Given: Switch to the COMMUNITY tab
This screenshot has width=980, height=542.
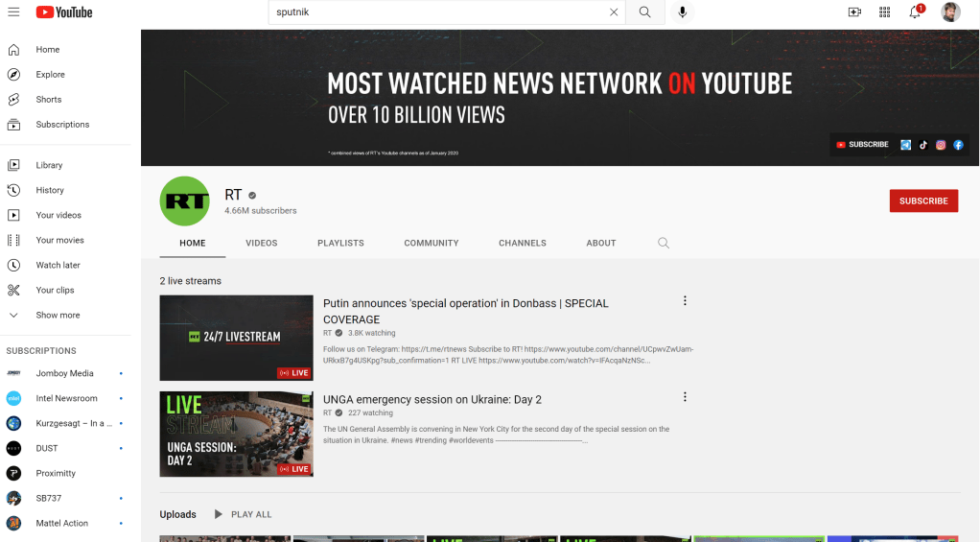Looking at the screenshot, I should coord(432,244).
